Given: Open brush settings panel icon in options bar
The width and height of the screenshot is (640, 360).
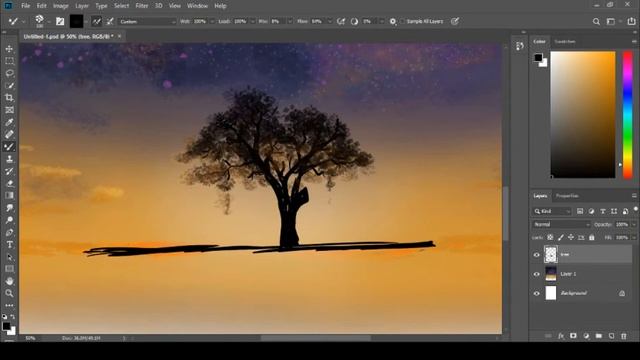Looking at the screenshot, I should pos(60,21).
